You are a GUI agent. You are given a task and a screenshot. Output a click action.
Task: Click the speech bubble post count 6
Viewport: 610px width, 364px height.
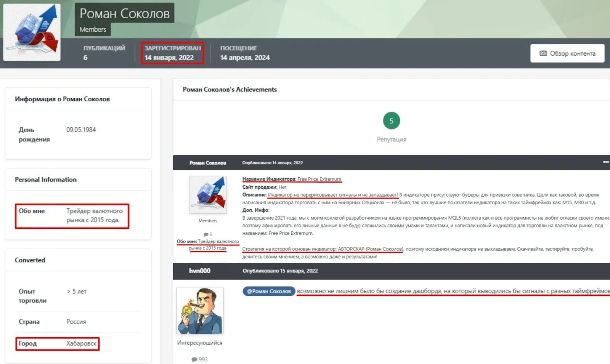coord(208,234)
